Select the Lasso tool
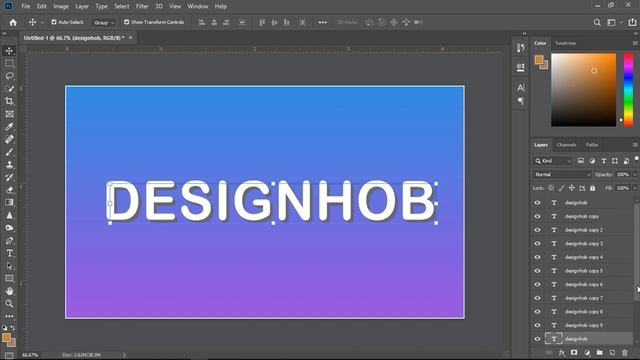Image resolution: width=640 pixels, height=360 pixels. 9,76
